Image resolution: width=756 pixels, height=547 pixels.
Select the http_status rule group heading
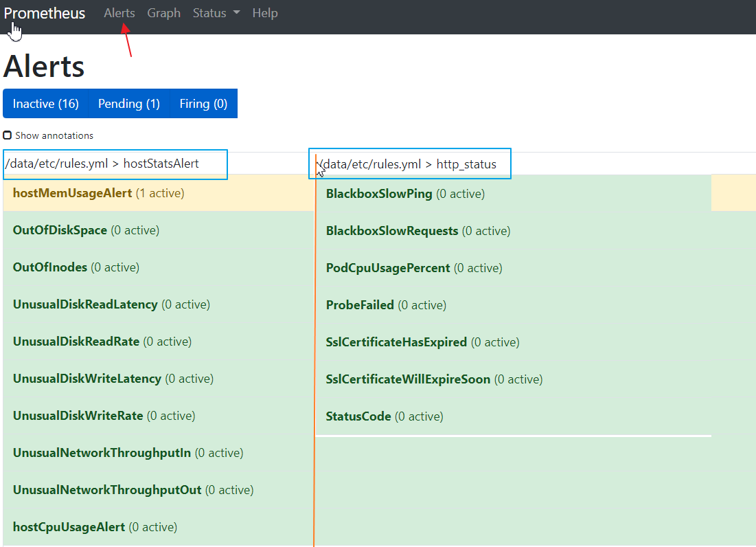click(407, 164)
